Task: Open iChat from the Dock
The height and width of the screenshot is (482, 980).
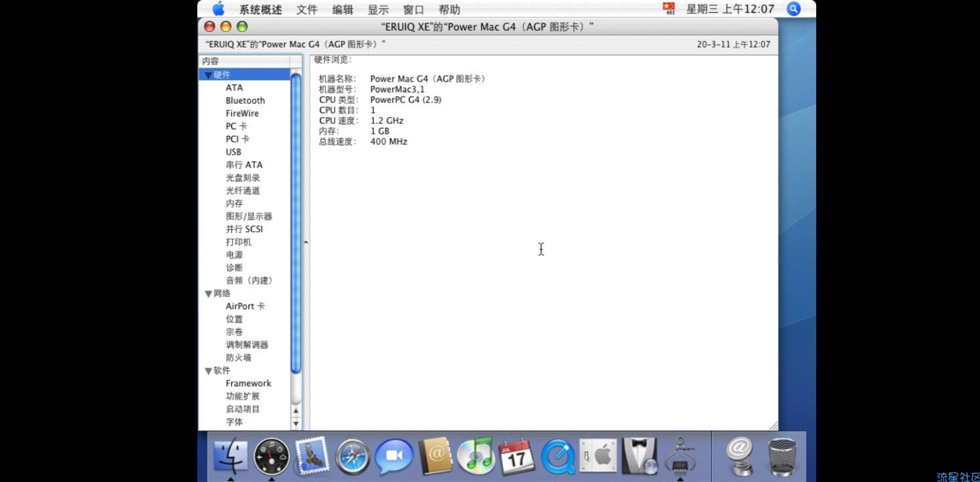Action: 393,457
